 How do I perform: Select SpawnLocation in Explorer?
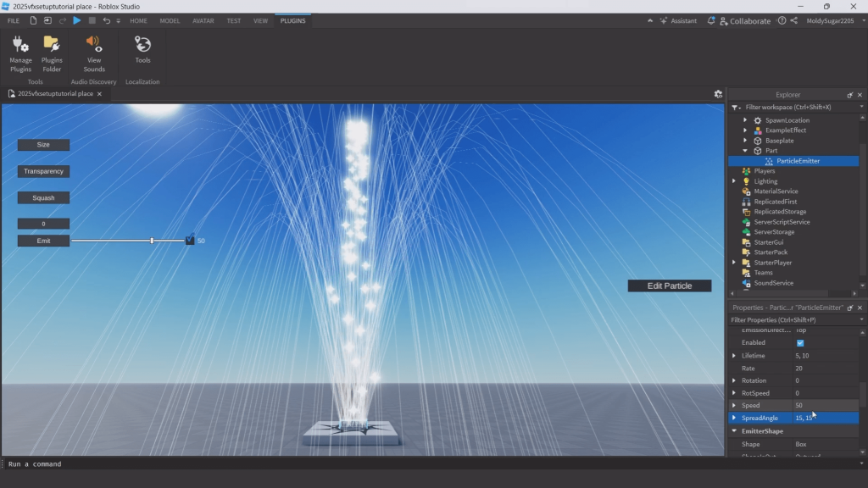(787, 120)
